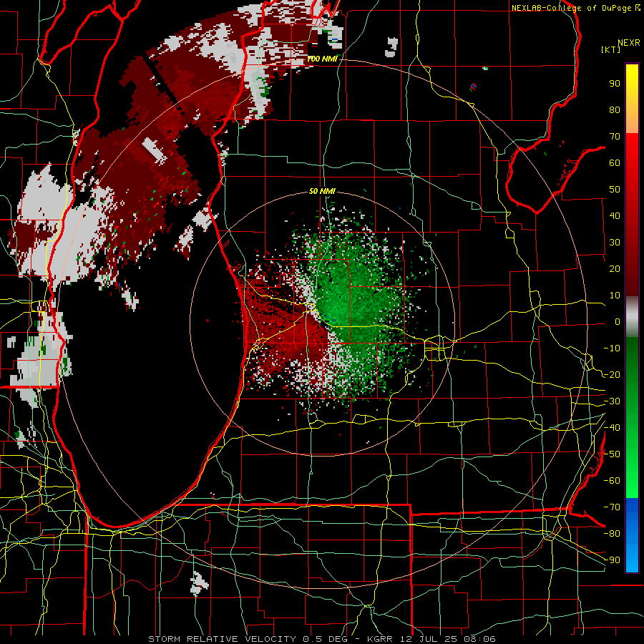Pick the -30 label on velocity scale

pos(612,401)
